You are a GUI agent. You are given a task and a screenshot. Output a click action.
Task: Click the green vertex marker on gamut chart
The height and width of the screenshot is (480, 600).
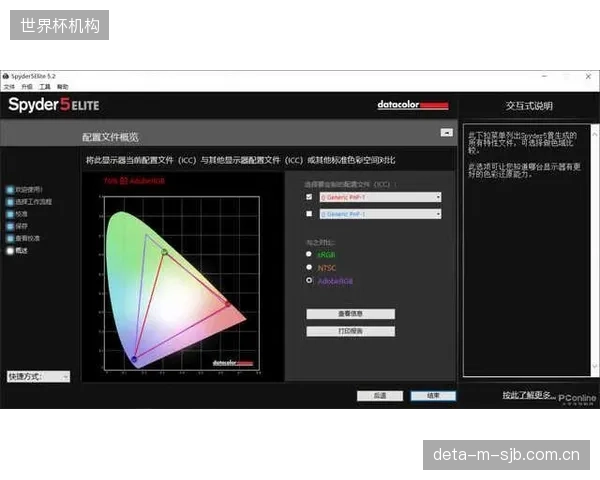coord(165,252)
